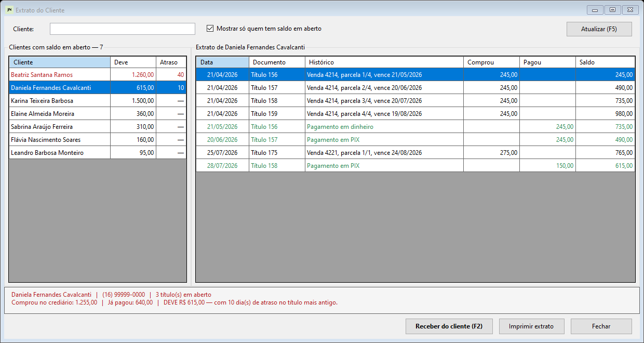644x343 pixels.
Task: Select the Título 175 row
Action: pyautogui.click(x=415, y=153)
